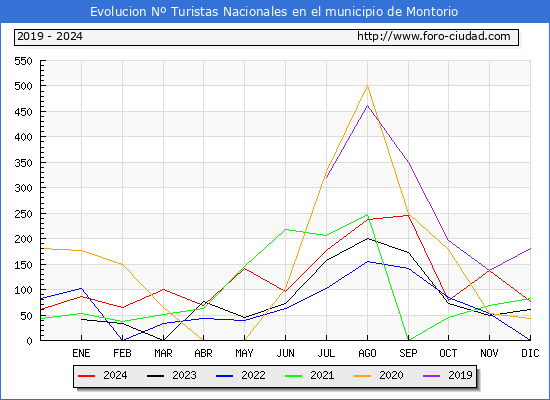Image resolution: width=550 pixels, height=400 pixels.
Task: Click the NOV month axis label
Action: click(x=489, y=353)
